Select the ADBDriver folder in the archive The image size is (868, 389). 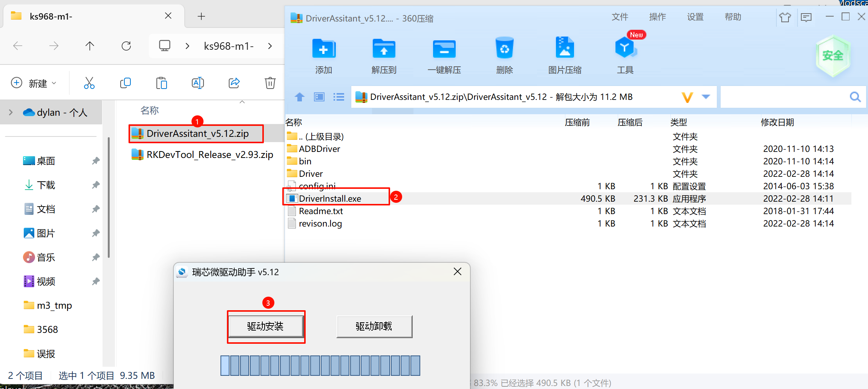(314, 149)
